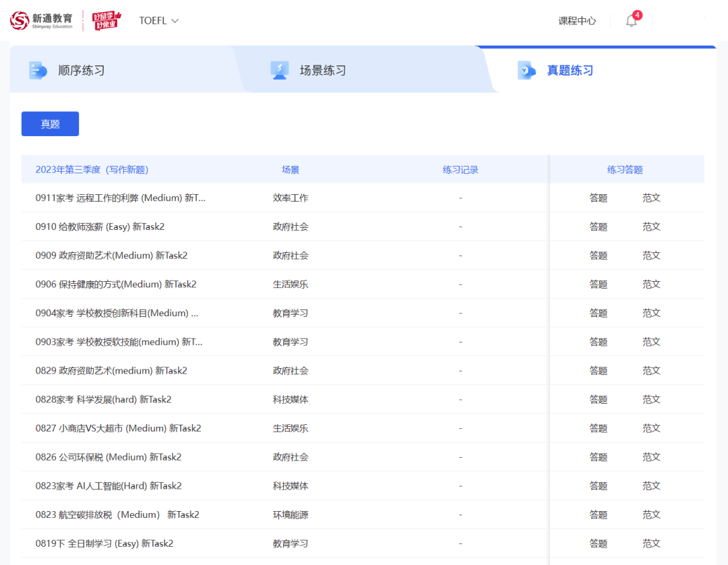Click 答题 for 0828家考 科学发展
Image resolution: width=728 pixels, height=565 pixels.
(599, 399)
